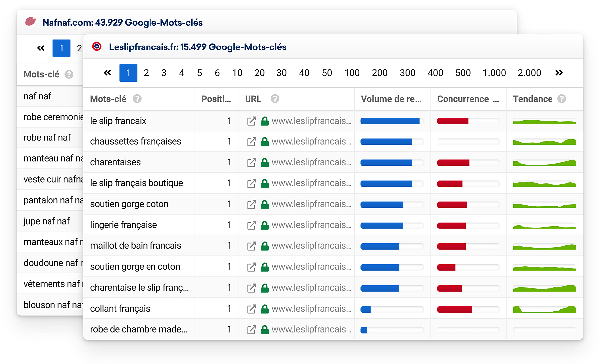Viewport: 600px width, 364px height.
Task: Click help icon next to URL column header
Action: pos(275,99)
